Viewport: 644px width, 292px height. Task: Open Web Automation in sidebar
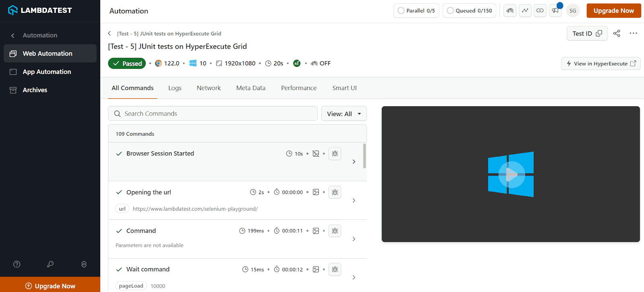coord(50,54)
